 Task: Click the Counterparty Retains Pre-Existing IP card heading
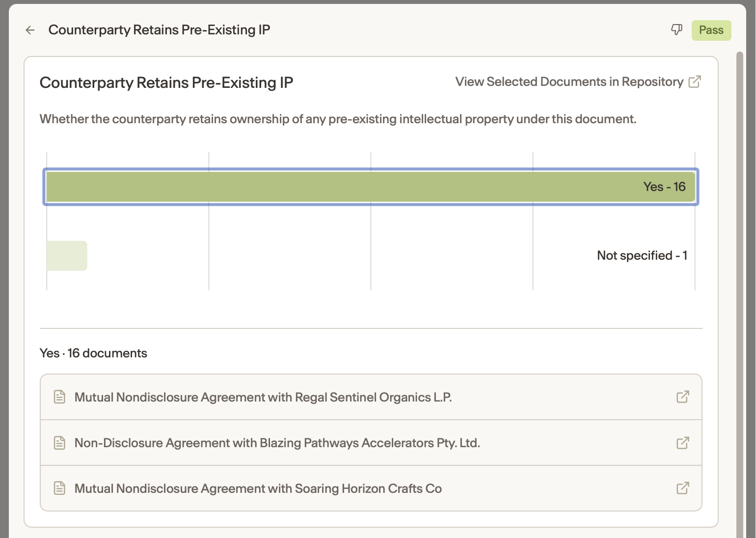coord(166,82)
